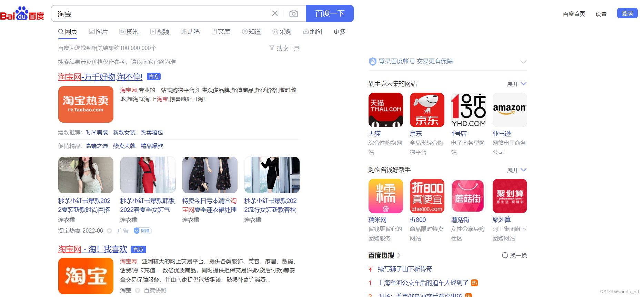Go to 百度首页 link
Viewport: 644px width, 297px height.
pyautogui.click(x=574, y=14)
